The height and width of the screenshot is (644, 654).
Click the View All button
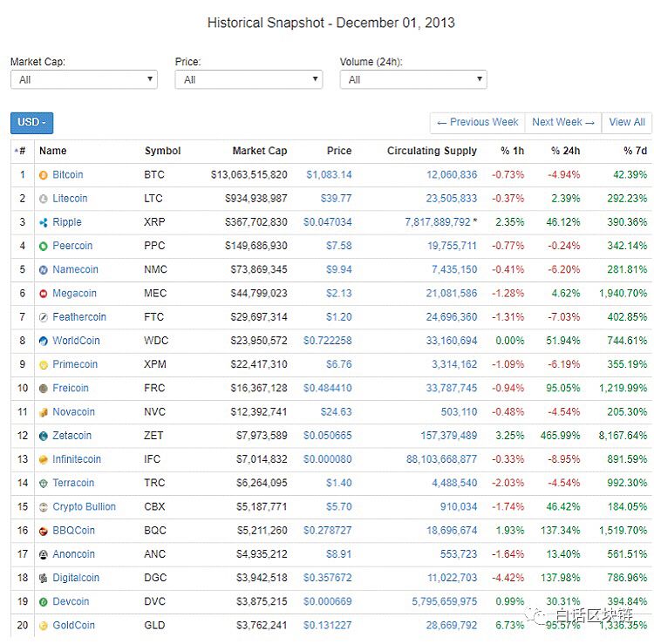[x=627, y=123]
